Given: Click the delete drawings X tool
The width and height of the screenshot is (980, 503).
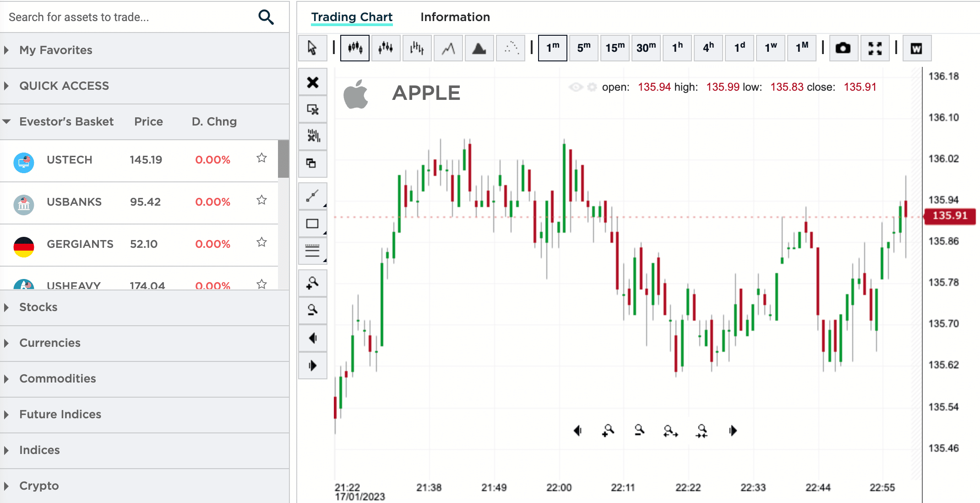Looking at the screenshot, I should (x=313, y=82).
